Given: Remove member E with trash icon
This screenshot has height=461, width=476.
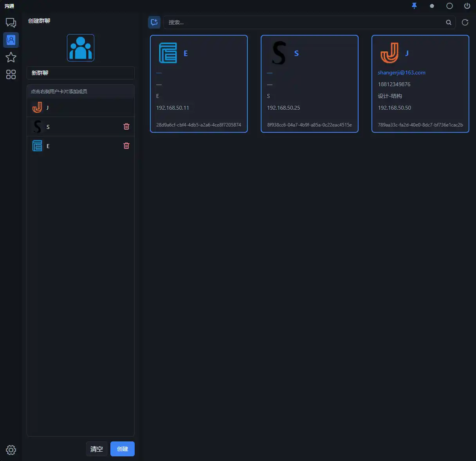Looking at the screenshot, I should (x=126, y=146).
